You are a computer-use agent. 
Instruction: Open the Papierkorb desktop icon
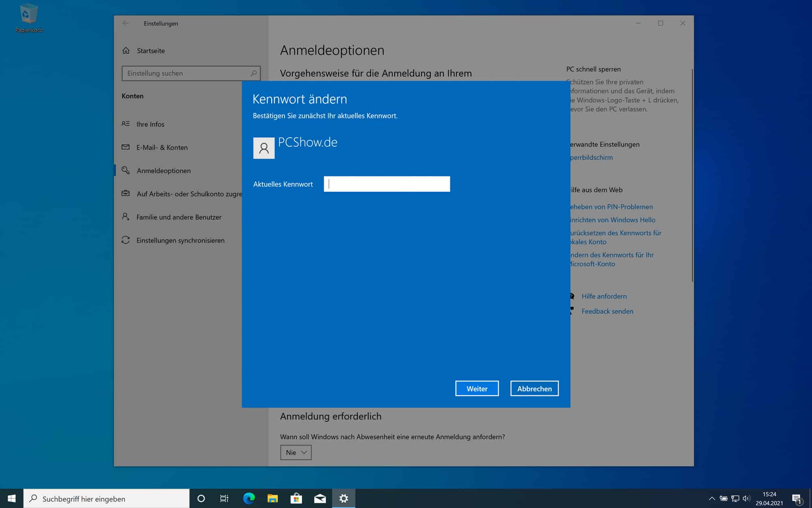(28, 18)
